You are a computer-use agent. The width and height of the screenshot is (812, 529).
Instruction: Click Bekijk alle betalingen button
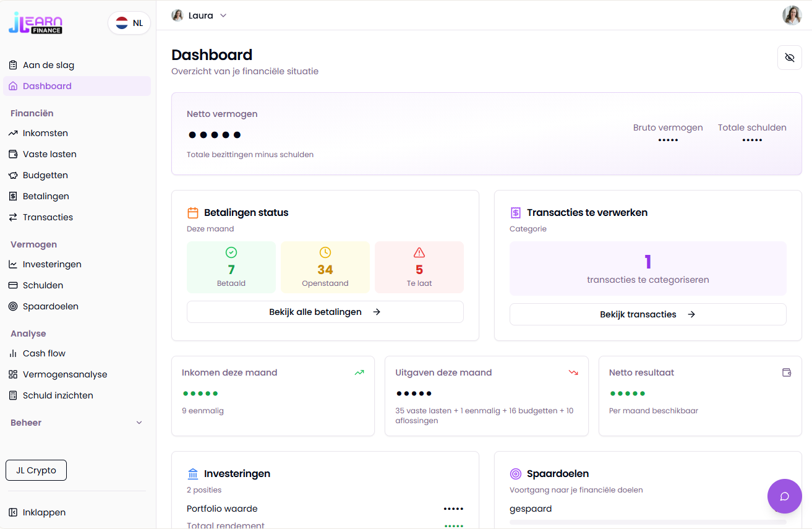[x=325, y=312]
